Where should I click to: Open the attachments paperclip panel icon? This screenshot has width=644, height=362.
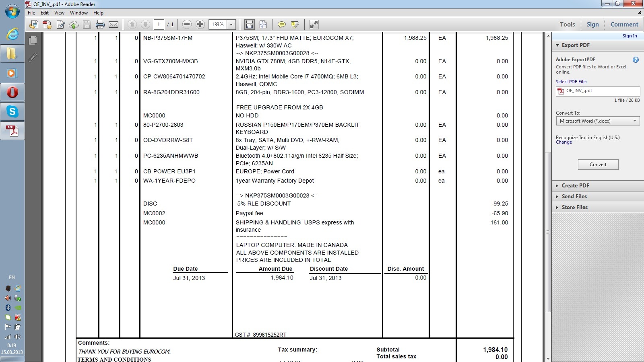[33, 58]
